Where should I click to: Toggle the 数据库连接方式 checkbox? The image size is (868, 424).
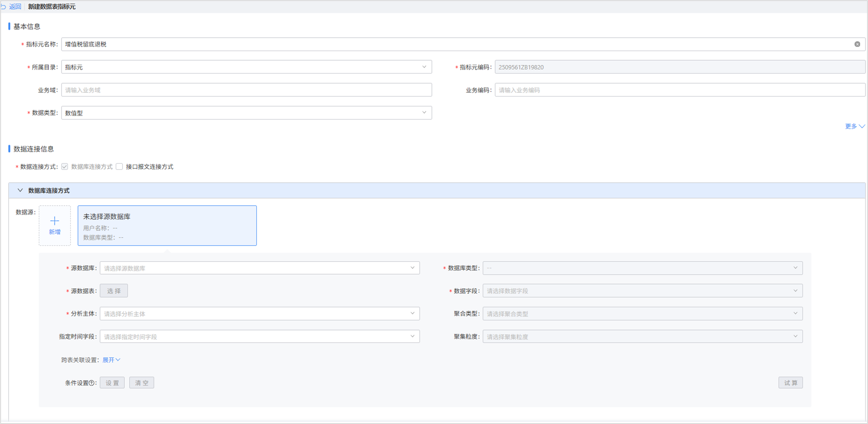tap(65, 167)
